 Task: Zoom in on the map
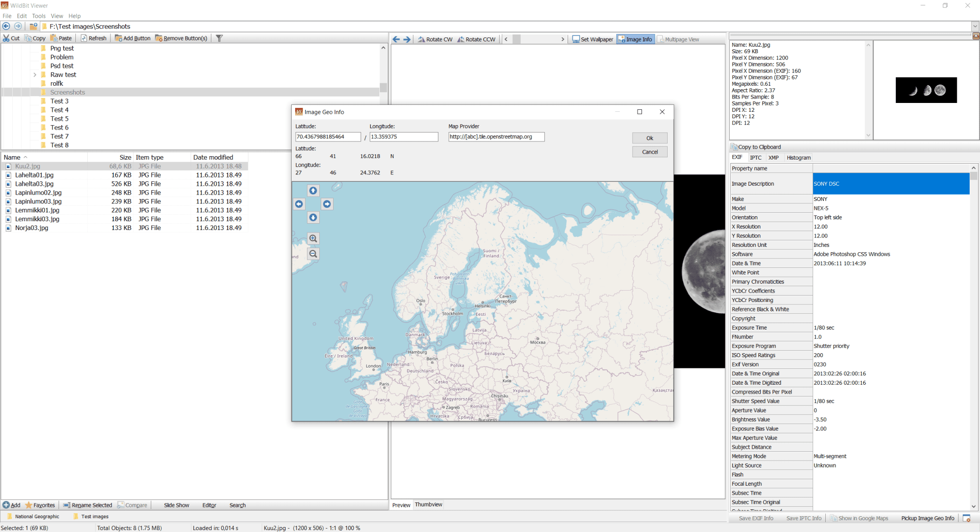(313, 238)
